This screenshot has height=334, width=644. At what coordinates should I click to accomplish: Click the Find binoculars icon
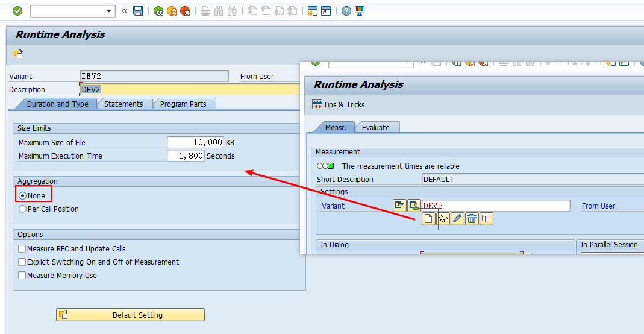click(x=219, y=11)
